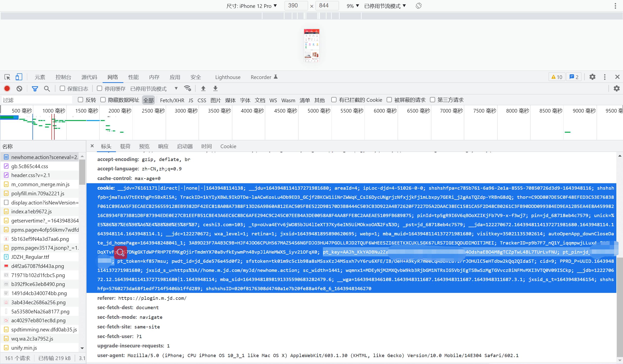Select the Recorder tab with flask icon
The width and height of the screenshot is (623, 364).
264,77
